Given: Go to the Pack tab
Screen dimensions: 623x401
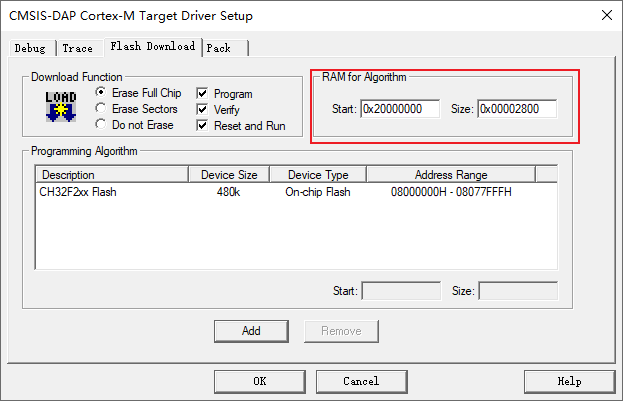Looking at the screenshot, I should coord(219,48).
